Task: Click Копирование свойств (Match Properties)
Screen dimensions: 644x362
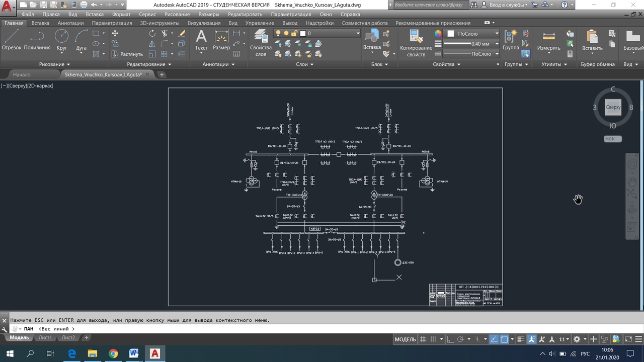Action: 416,43
